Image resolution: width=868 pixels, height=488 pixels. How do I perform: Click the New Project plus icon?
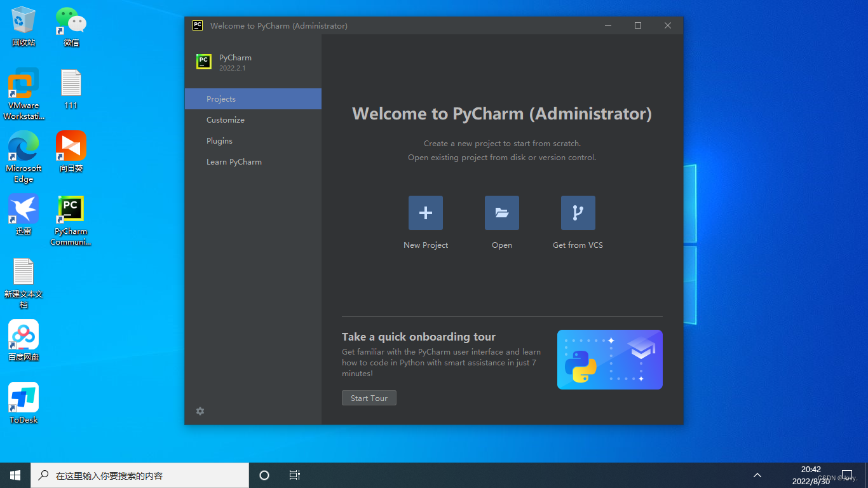(426, 213)
